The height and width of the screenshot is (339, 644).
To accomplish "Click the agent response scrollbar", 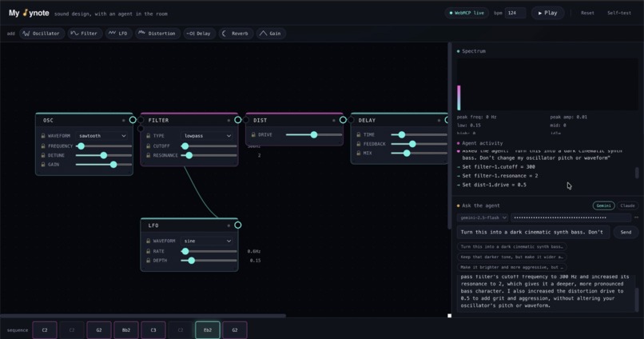I will [637, 299].
